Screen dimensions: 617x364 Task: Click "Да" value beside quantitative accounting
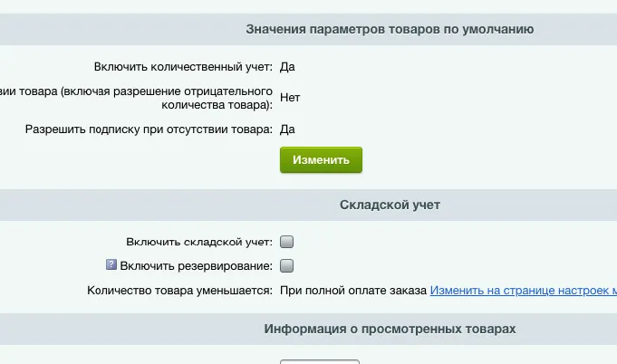[287, 66]
